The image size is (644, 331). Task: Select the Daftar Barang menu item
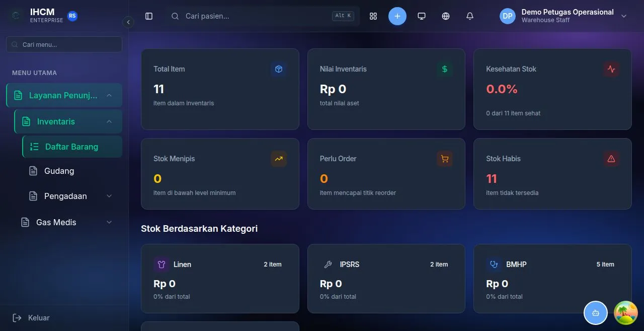click(x=72, y=147)
